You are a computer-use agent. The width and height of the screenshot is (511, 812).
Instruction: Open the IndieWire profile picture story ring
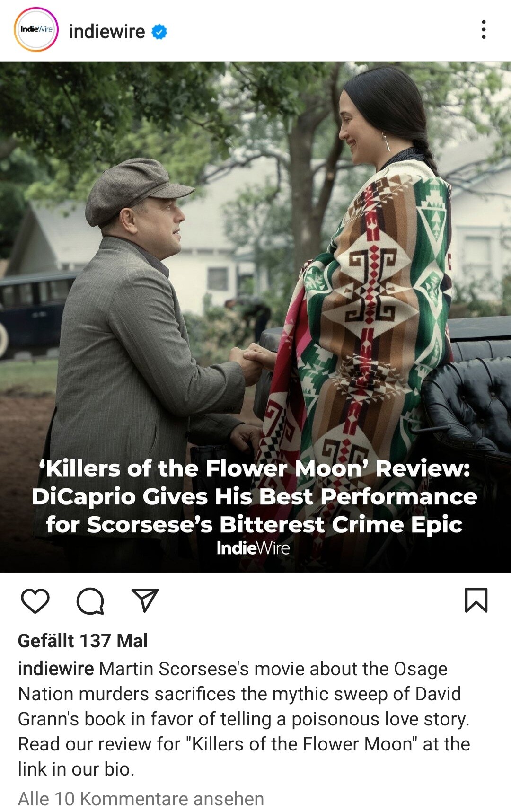point(36,29)
